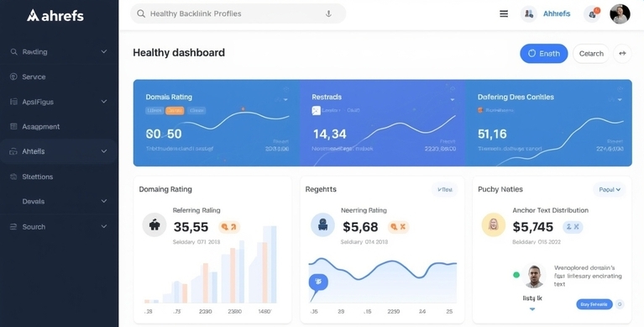Click the Ahhrefs account link in header
The height and width of the screenshot is (327, 644).
[x=557, y=13]
